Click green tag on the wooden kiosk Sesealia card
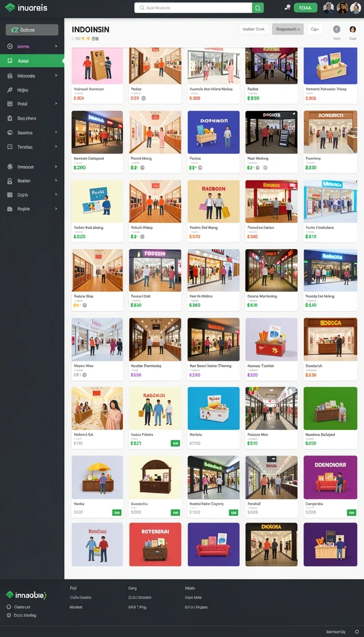This screenshot has height=637, width=364. click(175, 512)
